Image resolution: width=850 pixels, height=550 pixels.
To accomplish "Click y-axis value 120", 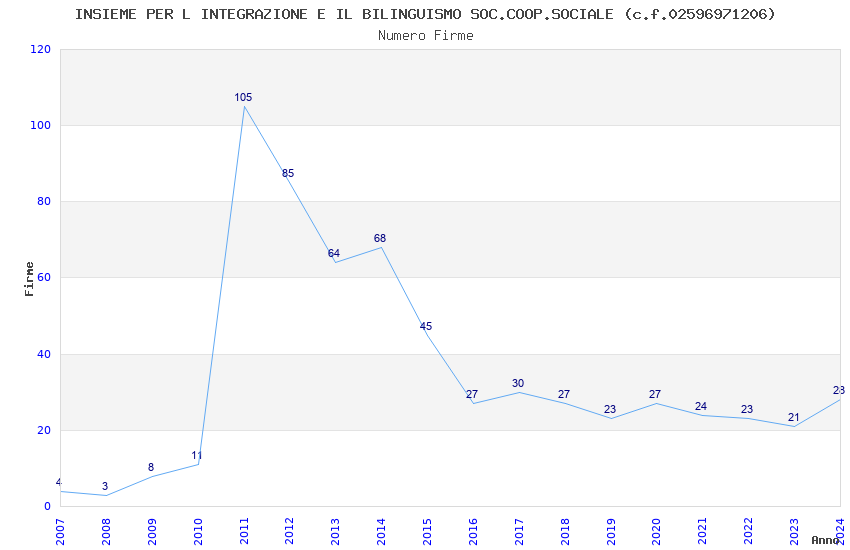I will [x=41, y=49].
